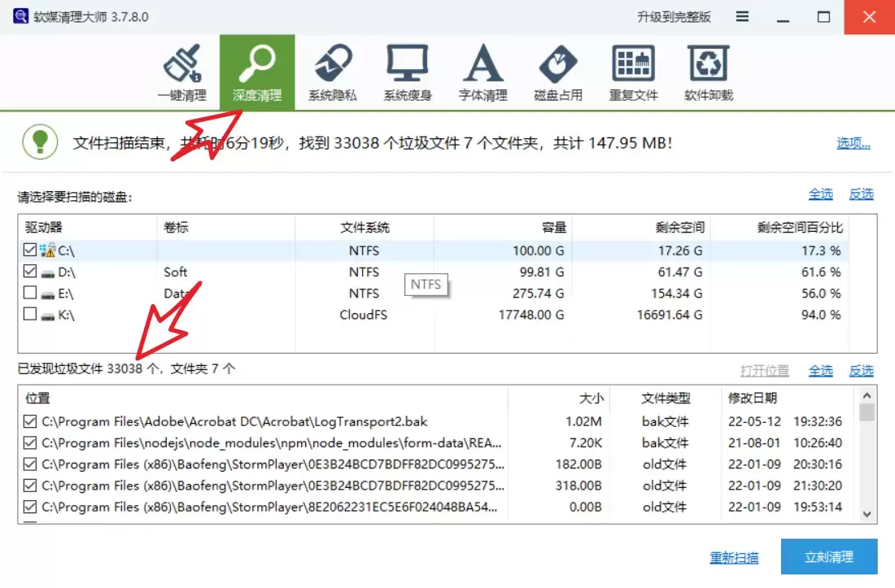Open the 磁盘占用 disk usage tool
The width and height of the screenshot is (895, 588).
558,73
